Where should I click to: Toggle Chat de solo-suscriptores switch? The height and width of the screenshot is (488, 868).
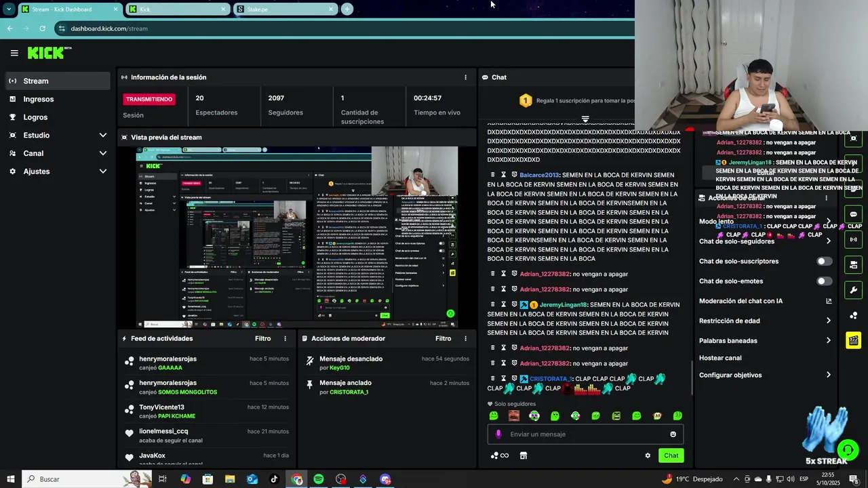[824, 261]
